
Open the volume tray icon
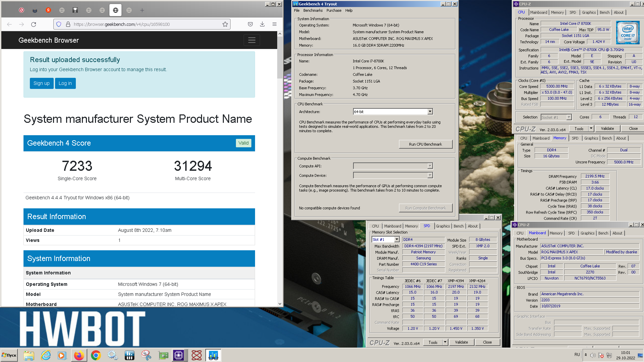pos(593,355)
